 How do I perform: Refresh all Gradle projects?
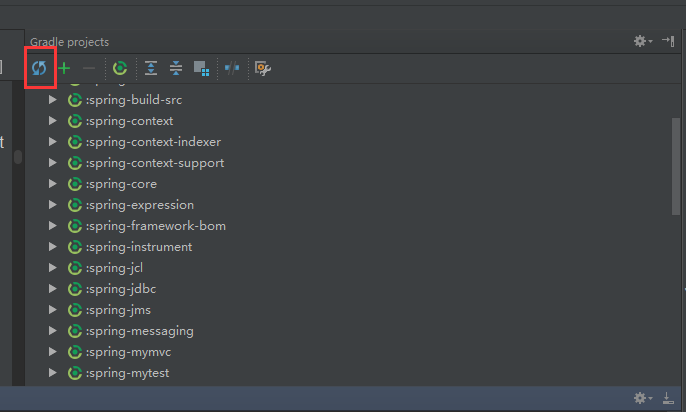[39, 68]
